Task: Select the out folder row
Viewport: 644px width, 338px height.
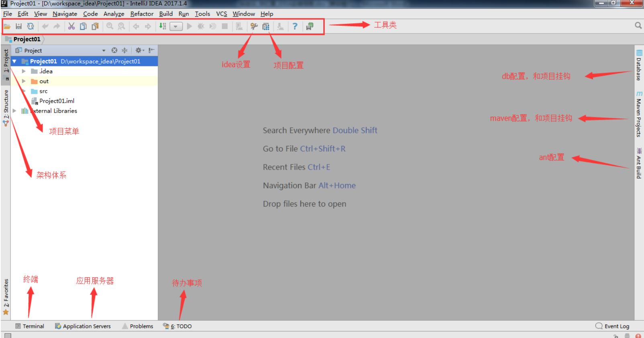Action: 84,81
